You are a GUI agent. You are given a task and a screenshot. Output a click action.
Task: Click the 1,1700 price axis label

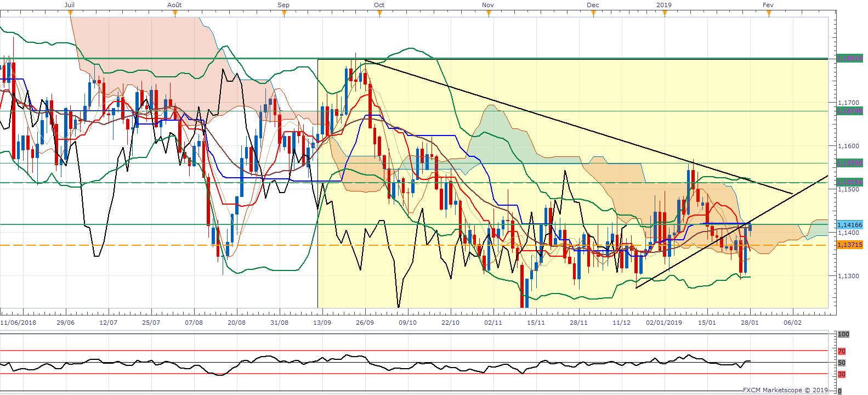[x=849, y=103]
